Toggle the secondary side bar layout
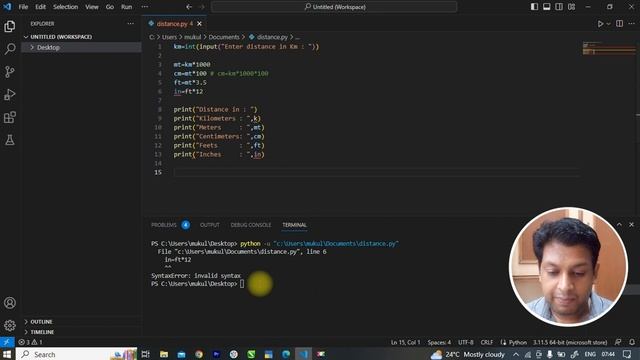Screen dimensions: 640x360 tap(559, 7)
